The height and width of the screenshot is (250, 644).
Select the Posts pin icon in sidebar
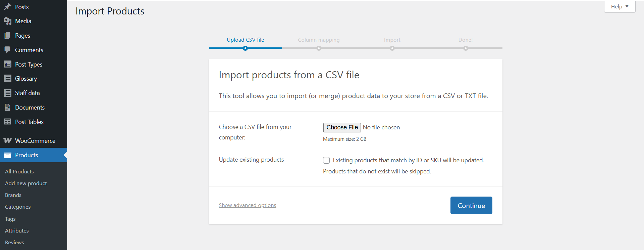8,7
